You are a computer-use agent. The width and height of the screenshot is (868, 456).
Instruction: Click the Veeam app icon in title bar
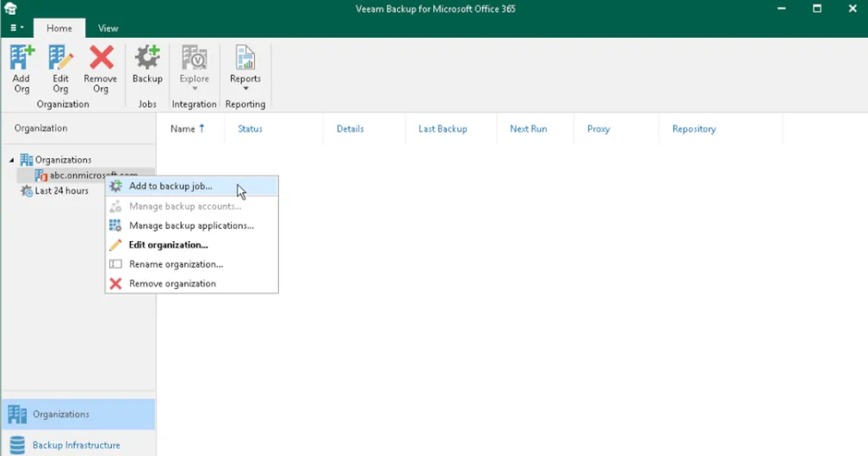pos(10,9)
